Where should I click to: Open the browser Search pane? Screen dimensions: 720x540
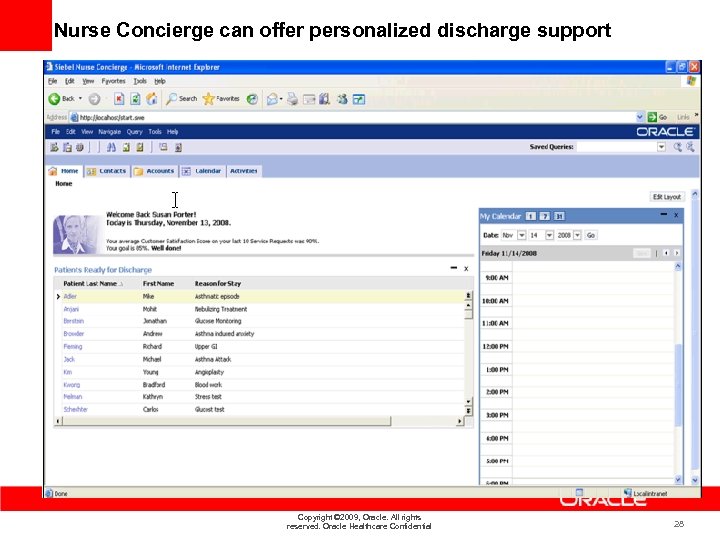click(181, 99)
